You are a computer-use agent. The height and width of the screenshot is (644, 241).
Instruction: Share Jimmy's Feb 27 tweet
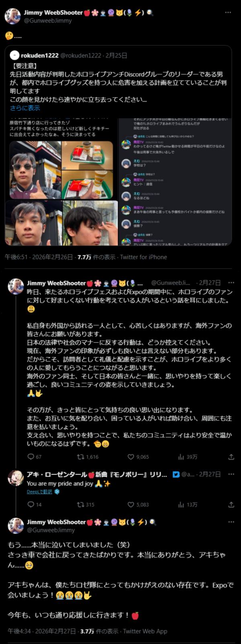pyautogui.click(x=231, y=457)
